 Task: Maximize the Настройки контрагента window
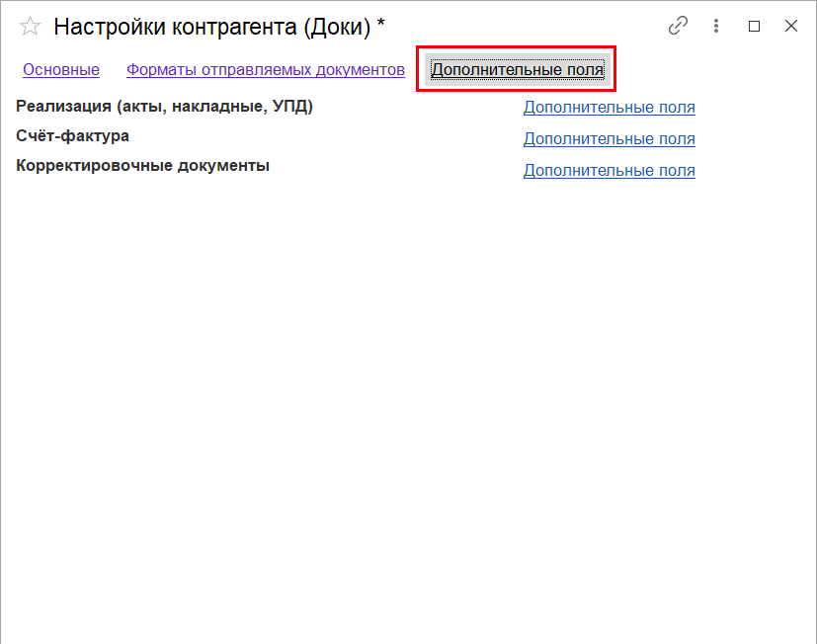[754, 26]
